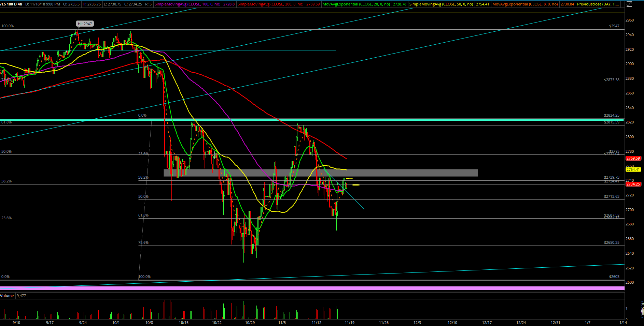The width and height of the screenshot is (644, 326).
Task: Click the 2900 level on price axis
Action: (629, 64)
